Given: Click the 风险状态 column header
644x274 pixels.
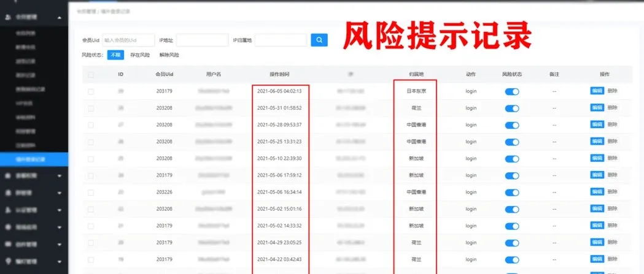Looking at the screenshot, I should pyautogui.click(x=512, y=75).
